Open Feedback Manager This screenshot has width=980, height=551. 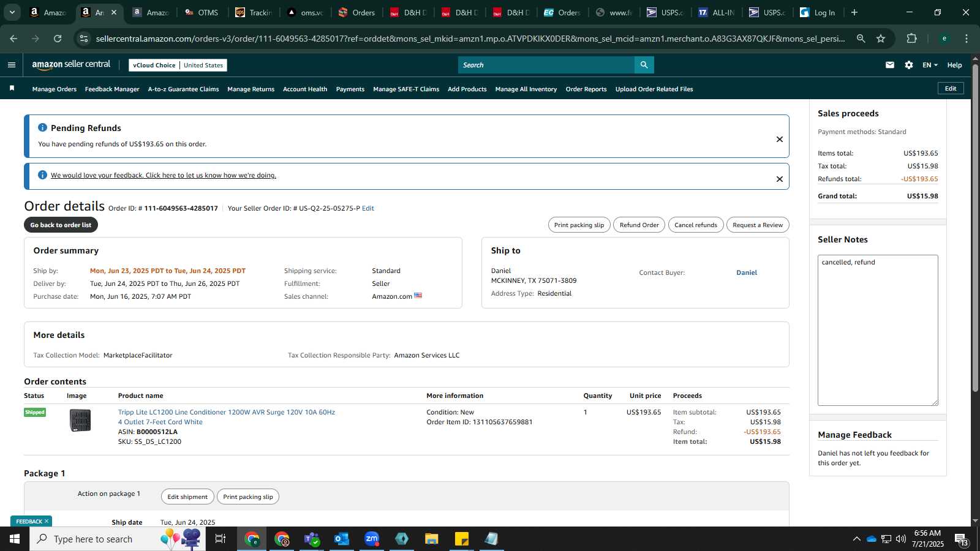click(112, 89)
